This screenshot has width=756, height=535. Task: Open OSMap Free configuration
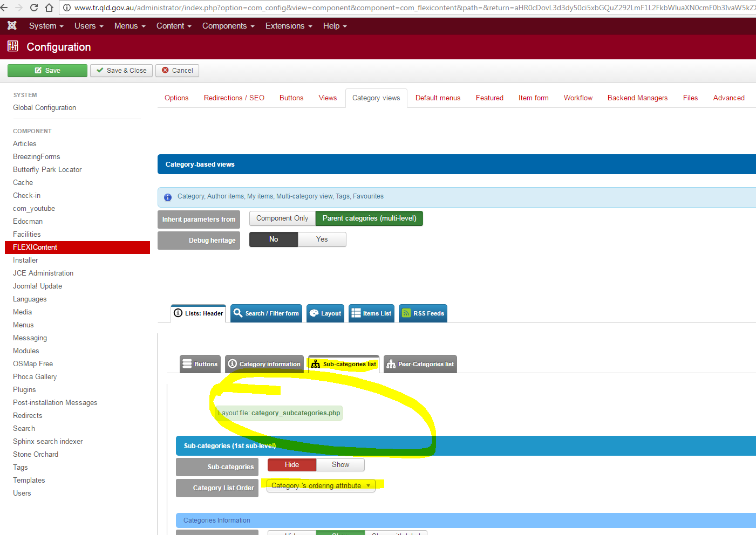coord(33,364)
